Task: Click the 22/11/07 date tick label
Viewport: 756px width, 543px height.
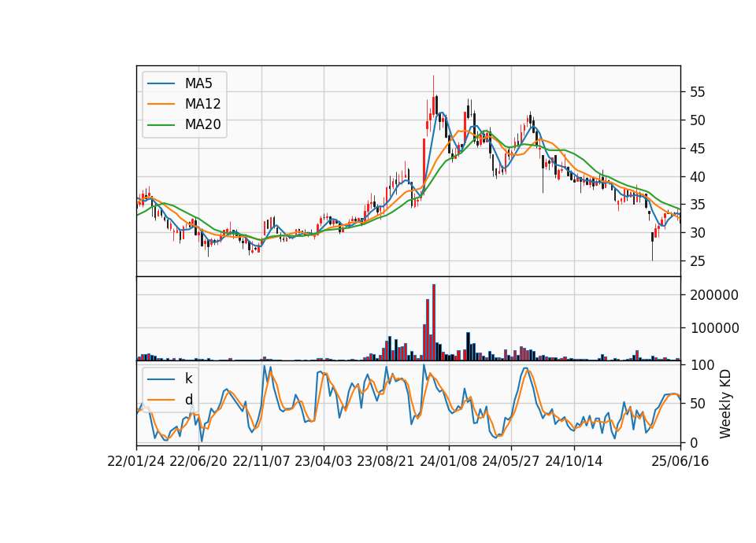Action: coord(261,461)
